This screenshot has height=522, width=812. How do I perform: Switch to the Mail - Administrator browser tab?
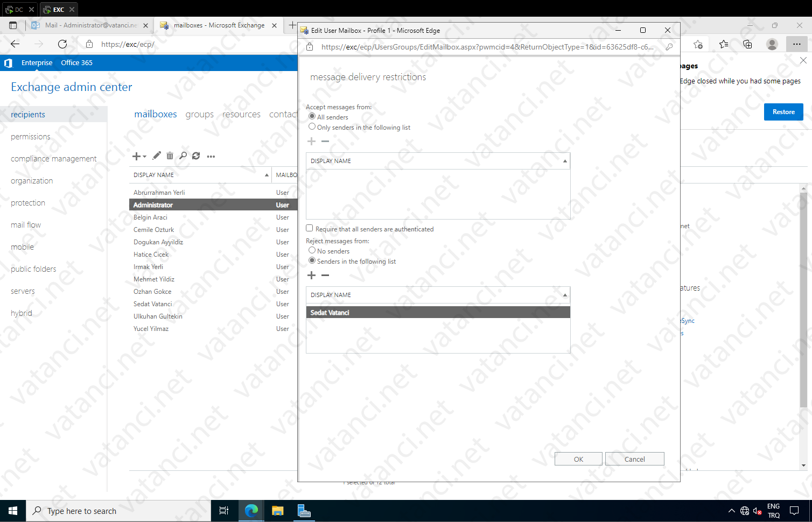pos(90,25)
